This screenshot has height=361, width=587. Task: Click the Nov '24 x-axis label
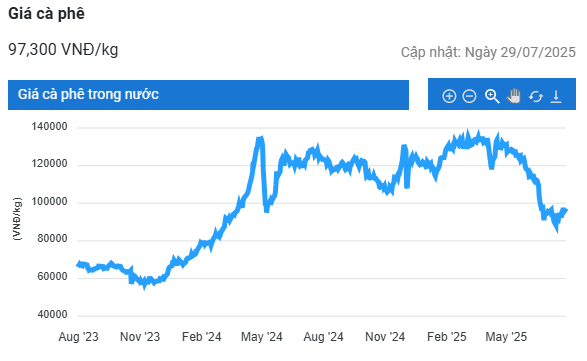385,337
